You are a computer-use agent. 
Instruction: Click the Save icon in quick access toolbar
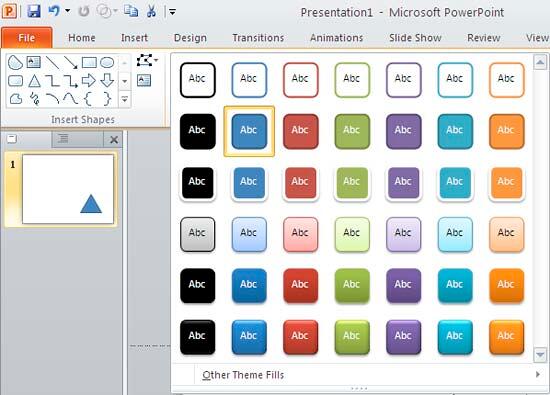(x=34, y=11)
